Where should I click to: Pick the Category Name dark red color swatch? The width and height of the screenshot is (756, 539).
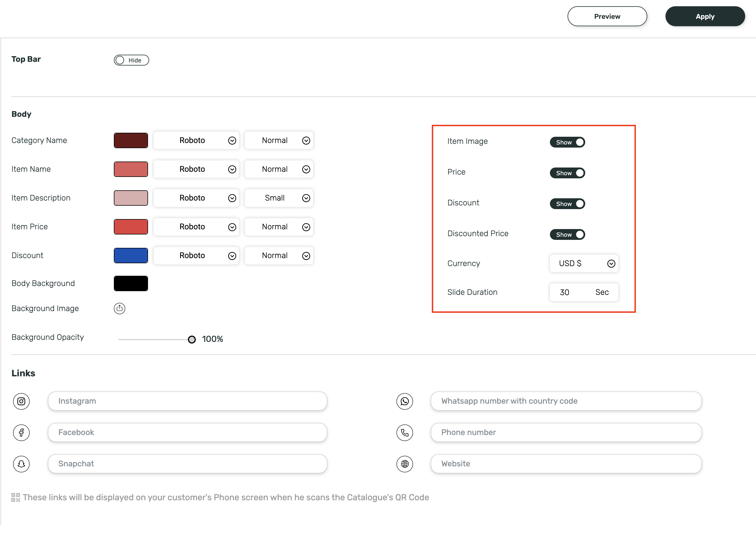tap(131, 140)
